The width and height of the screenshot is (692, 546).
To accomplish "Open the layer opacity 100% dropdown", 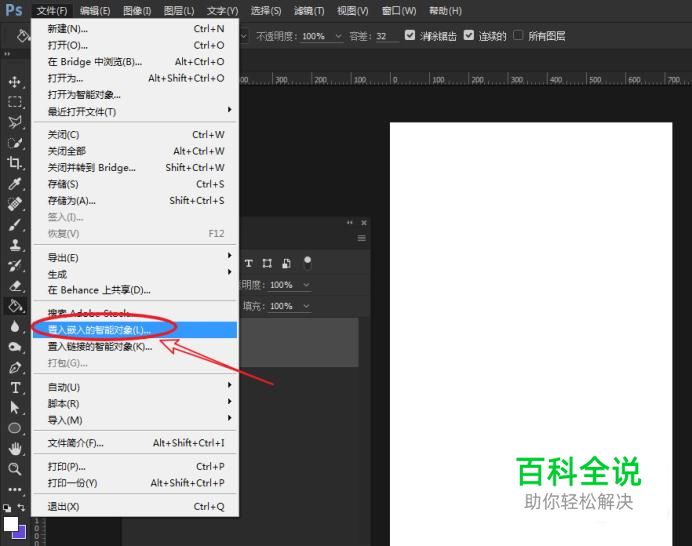I will click(x=306, y=285).
